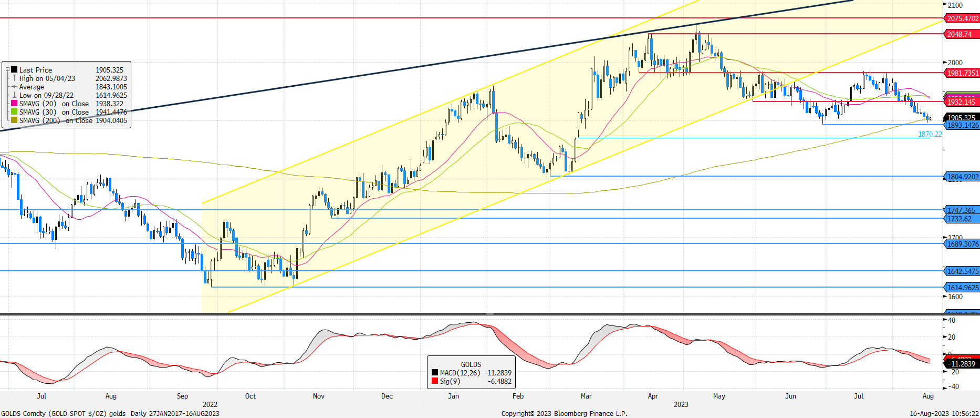
Task: Click the 'Jan' x-axis month label
Action: tap(454, 396)
